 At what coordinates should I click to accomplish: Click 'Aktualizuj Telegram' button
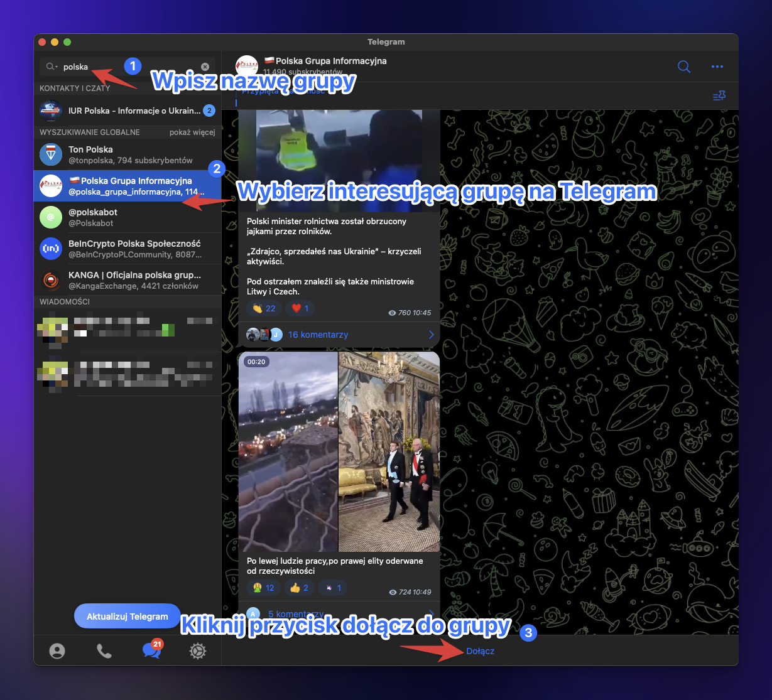128,617
